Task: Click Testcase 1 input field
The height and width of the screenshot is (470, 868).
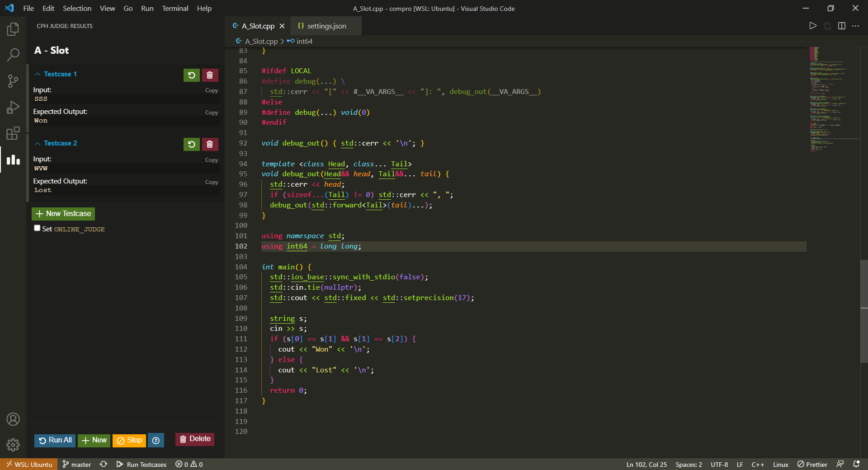Action: 126,99
